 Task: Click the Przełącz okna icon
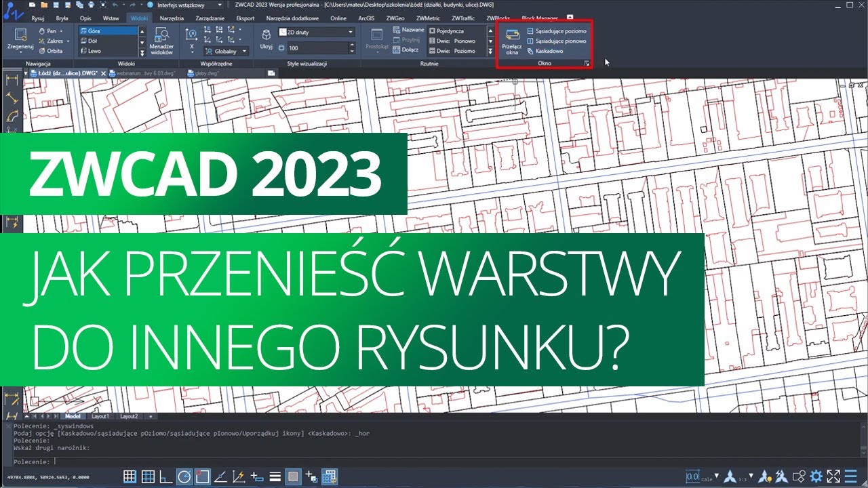pos(511,35)
